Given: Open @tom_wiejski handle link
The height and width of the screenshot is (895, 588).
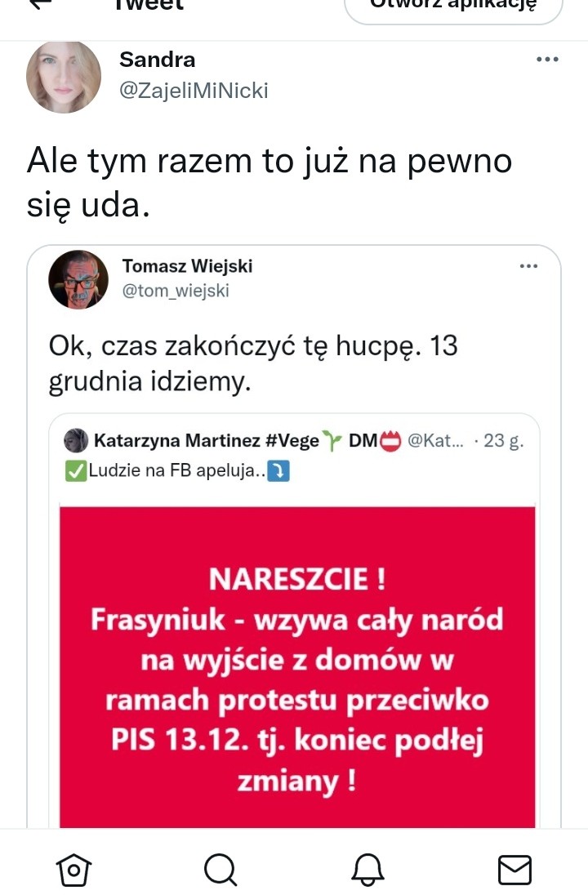Looking at the screenshot, I should [176, 291].
